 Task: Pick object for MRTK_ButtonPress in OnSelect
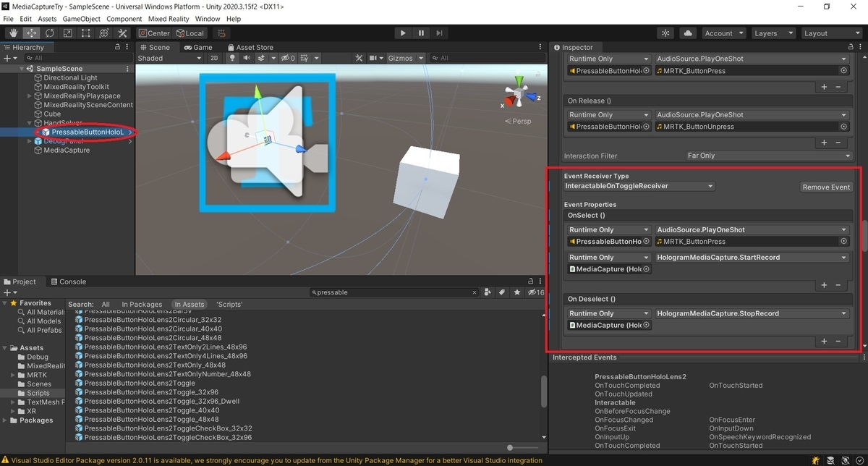pyautogui.click(x=843, y=242)
